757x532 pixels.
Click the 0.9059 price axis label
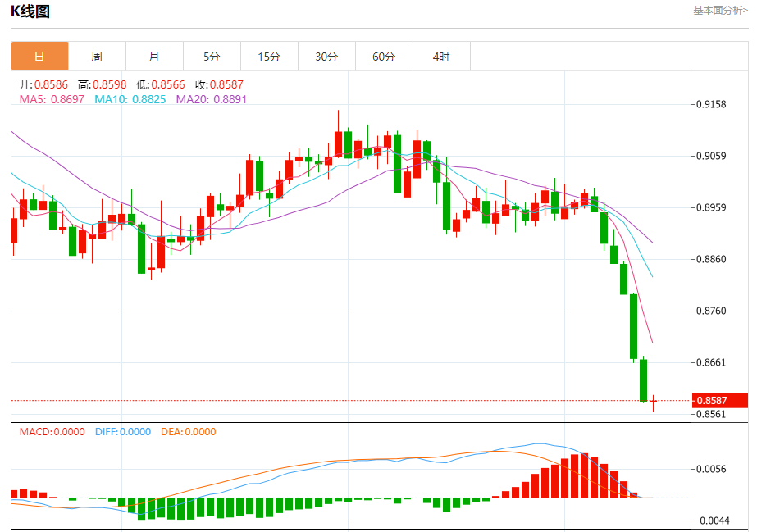[x=711, y=156]
